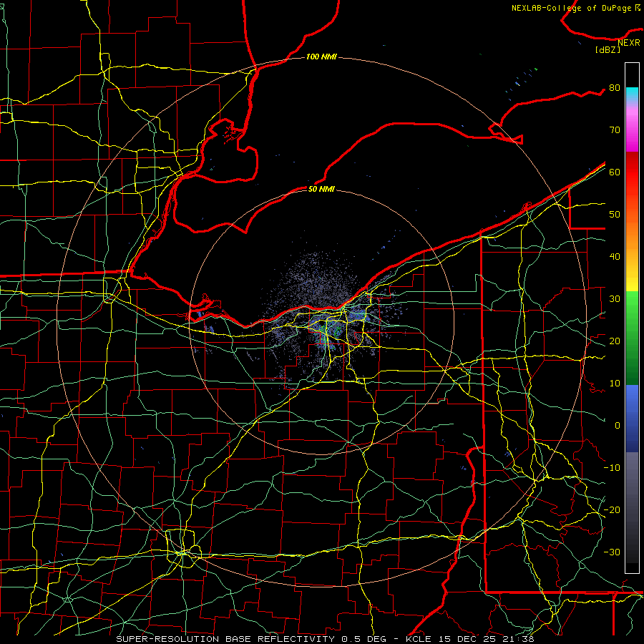Click the 50 NMI range ring label
This screenshot has height=644, width=644.
point(321,189)
